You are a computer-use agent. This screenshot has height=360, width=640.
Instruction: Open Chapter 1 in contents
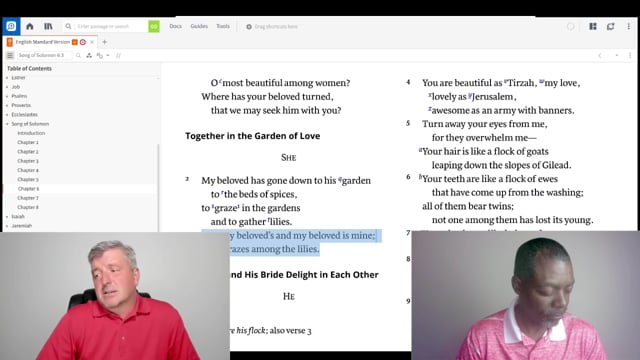28,142
